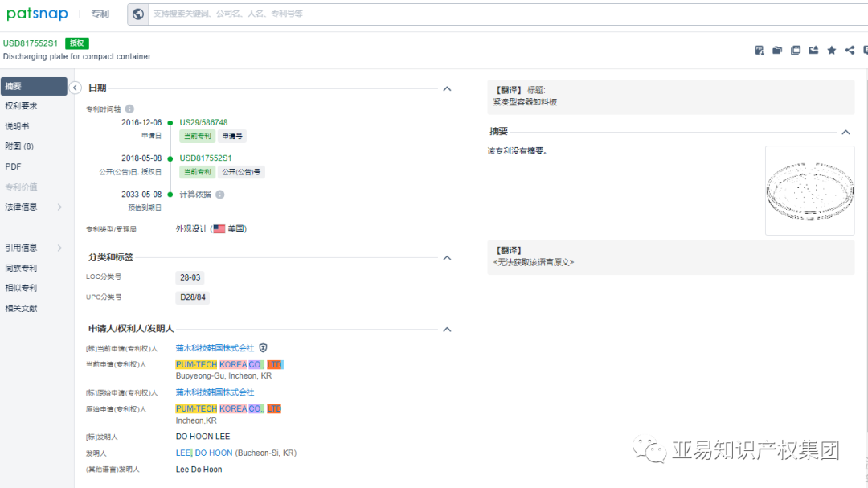Click the Bupyeong-Gu, Incheon, KR address

pos(223,375)
